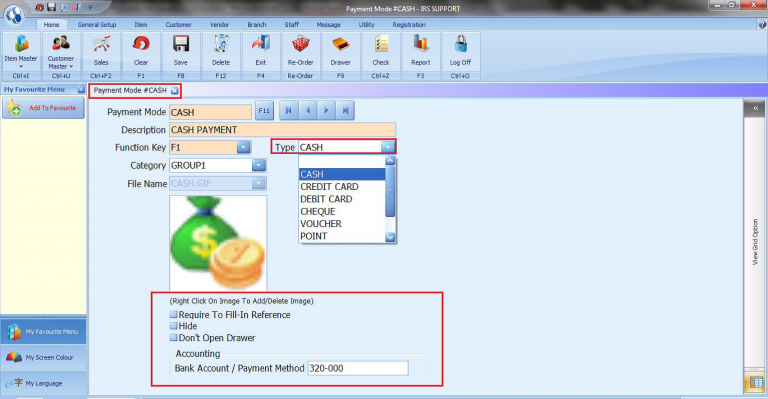Viewport: 768px width, 399px height.
Task: Select POINT in Type list
Action: tap(342, 236)
